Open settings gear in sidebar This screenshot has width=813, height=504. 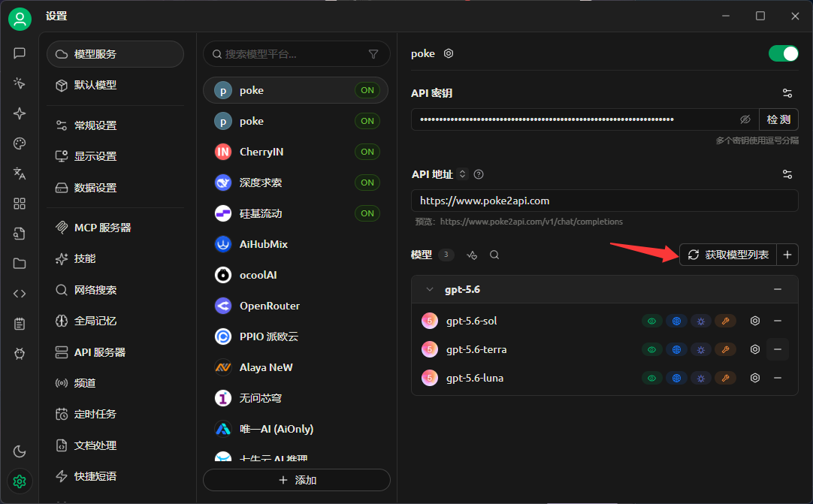(20, 481)
